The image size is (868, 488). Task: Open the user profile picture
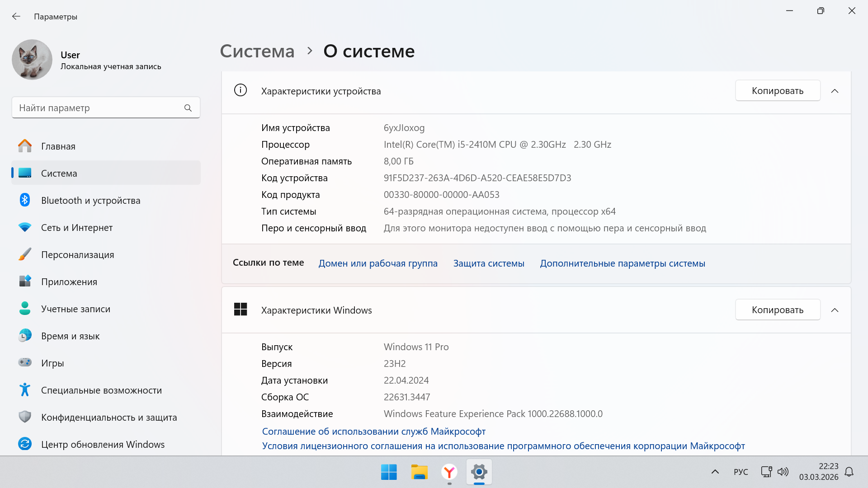tap(32, 60)
